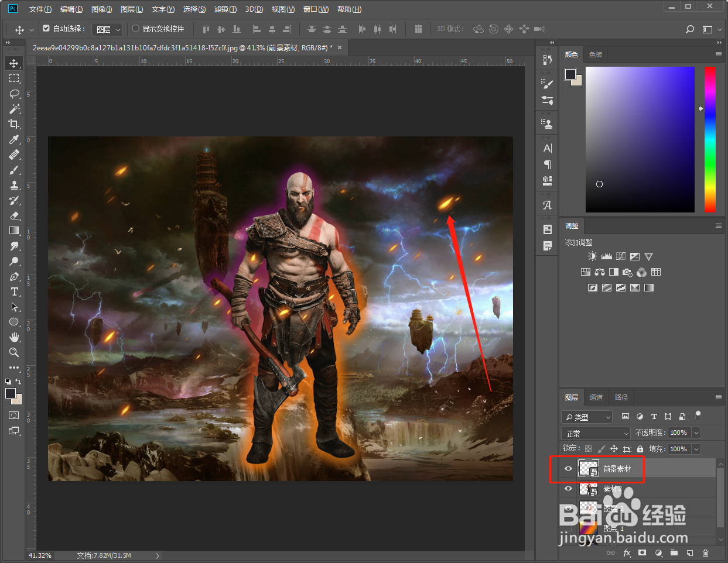Add Brightness/Contrast adjustment (sun icon)
The height and width of the screenshot is (563, 728).
point(593,256)
